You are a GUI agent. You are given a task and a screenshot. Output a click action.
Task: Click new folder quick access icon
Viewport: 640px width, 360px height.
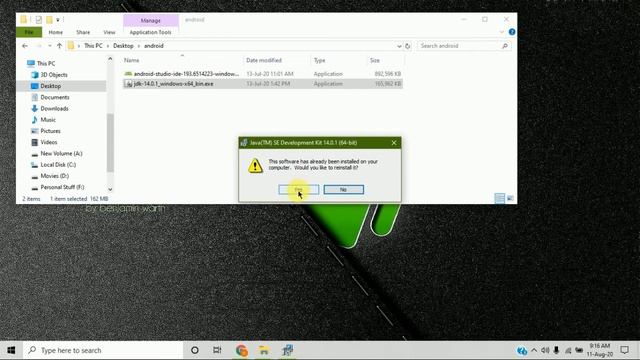[49, 20]
